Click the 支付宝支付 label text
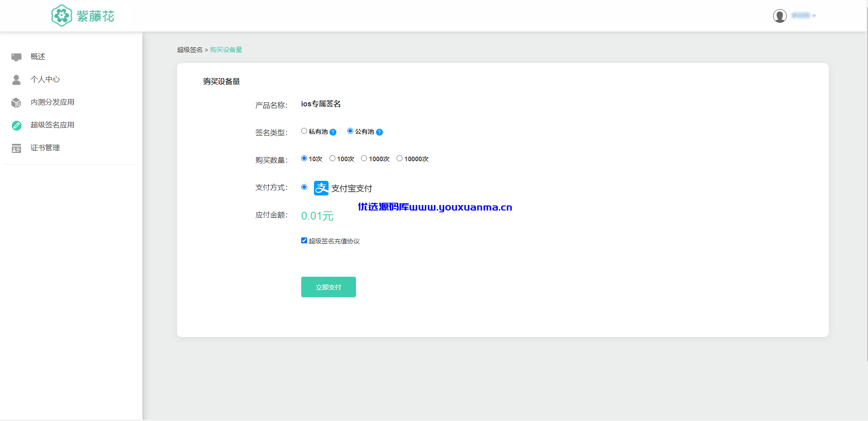868x421 pixels. [351, 189]
